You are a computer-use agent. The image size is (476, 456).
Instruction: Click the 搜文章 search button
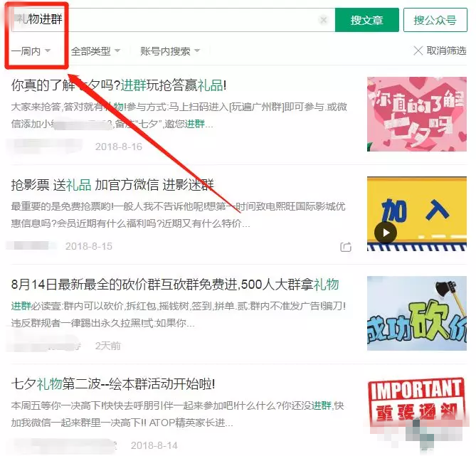coord(366,20)
